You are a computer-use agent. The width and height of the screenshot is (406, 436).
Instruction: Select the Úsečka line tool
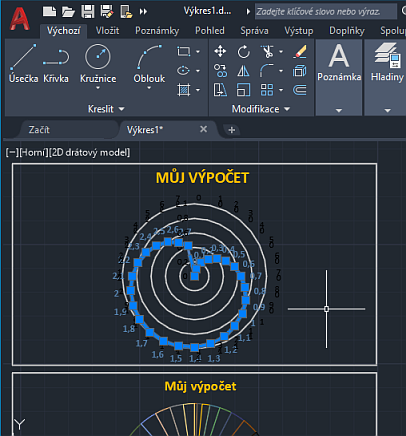(23, 63)
